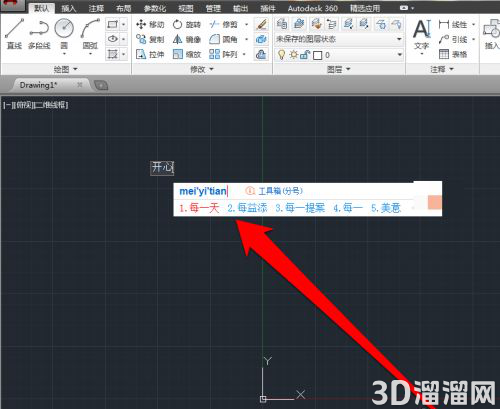Switch to the 参数化 ribbon tab
500x409 pixels.
(x=155, y=8)
